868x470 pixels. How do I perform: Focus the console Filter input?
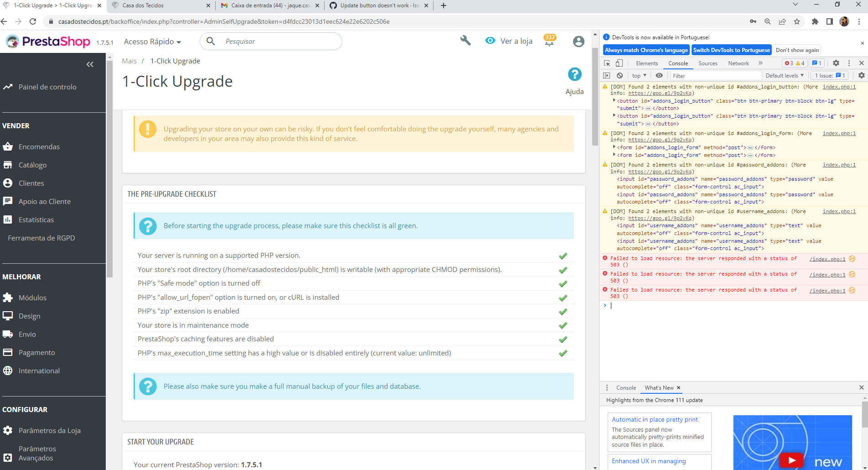(715, 76)
